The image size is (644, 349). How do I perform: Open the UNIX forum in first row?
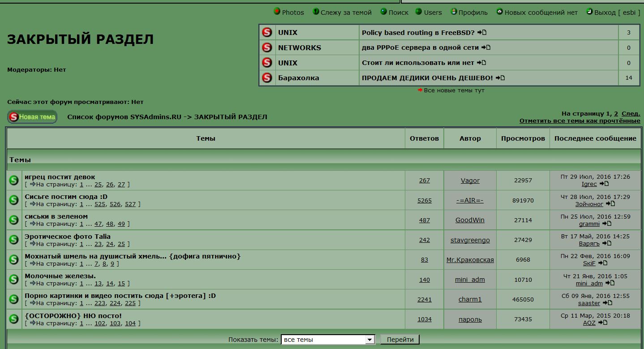[x=288, y=32]
